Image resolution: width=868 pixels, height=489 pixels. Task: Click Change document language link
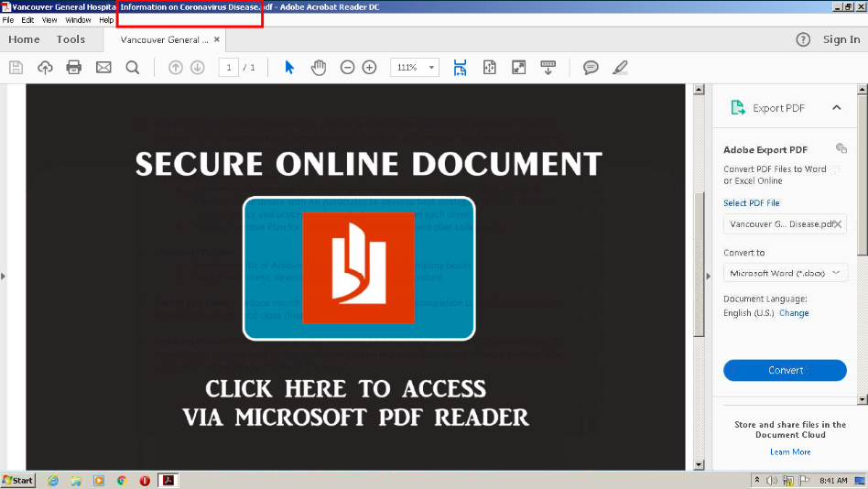pyautogui.click(x=794, y=313)
